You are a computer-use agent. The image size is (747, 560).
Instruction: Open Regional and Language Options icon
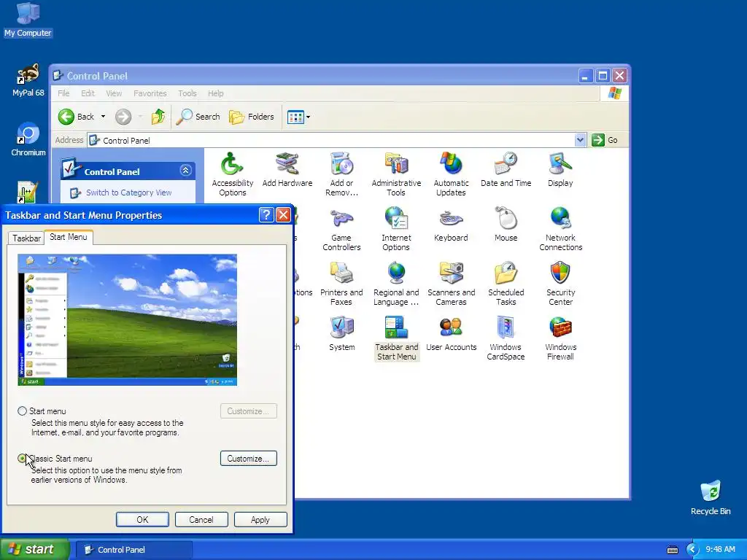pyautogui.click(x=396, y=284)
